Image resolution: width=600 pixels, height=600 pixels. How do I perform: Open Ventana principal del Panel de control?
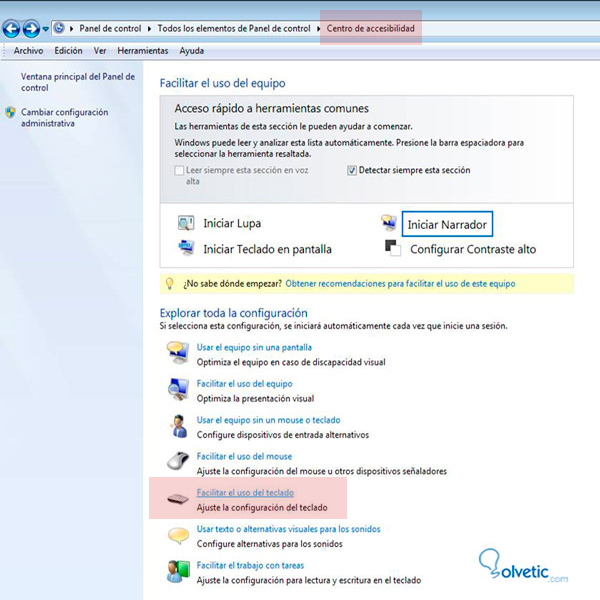[x=78, y=82]
